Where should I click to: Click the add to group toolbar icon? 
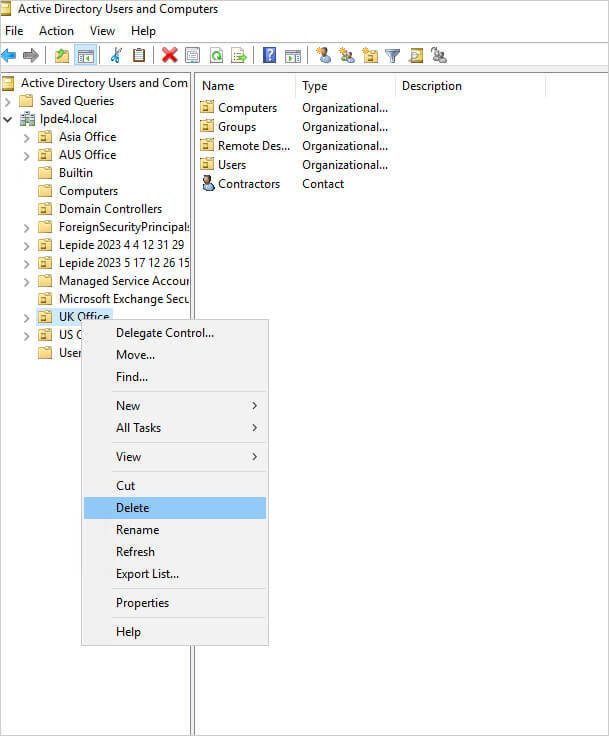pos(439,55)
